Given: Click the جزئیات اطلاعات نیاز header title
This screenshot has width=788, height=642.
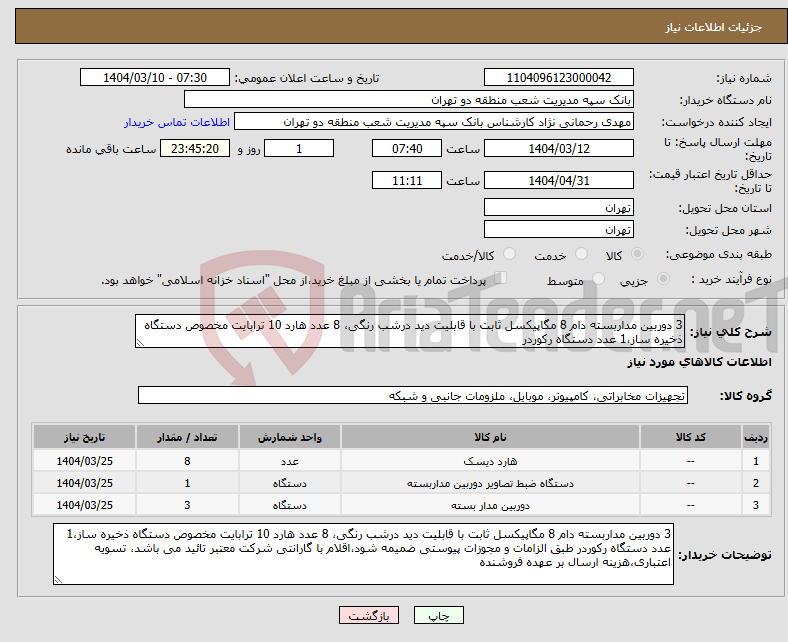Looking at the screenshot, I should point(714,27).
